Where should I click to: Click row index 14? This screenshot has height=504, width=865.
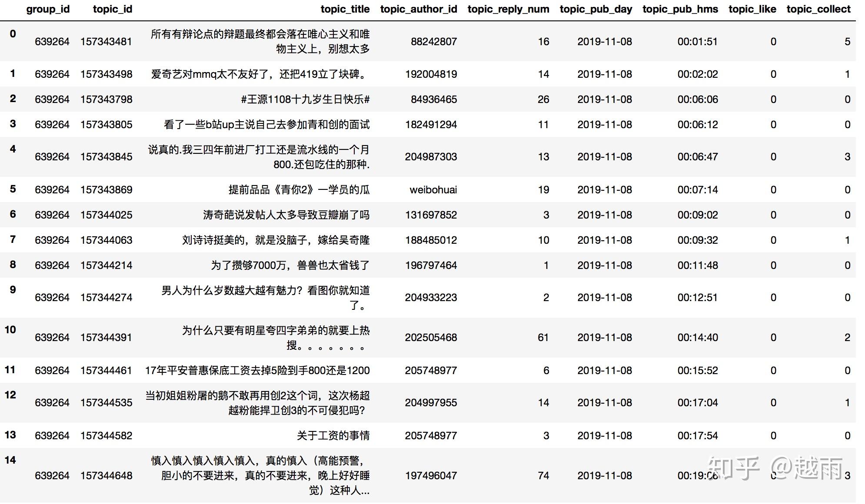point(10,460)
